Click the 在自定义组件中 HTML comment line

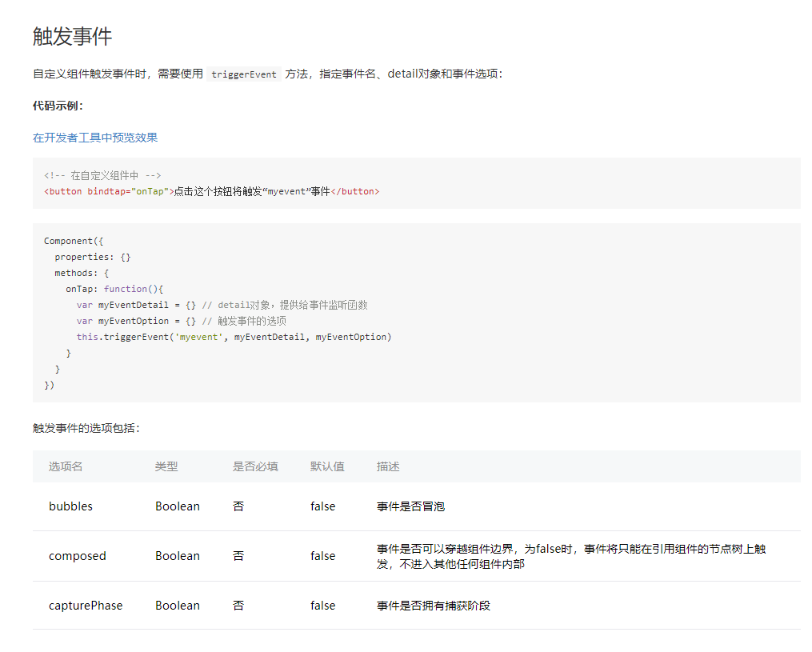click(x=102, y=175)
